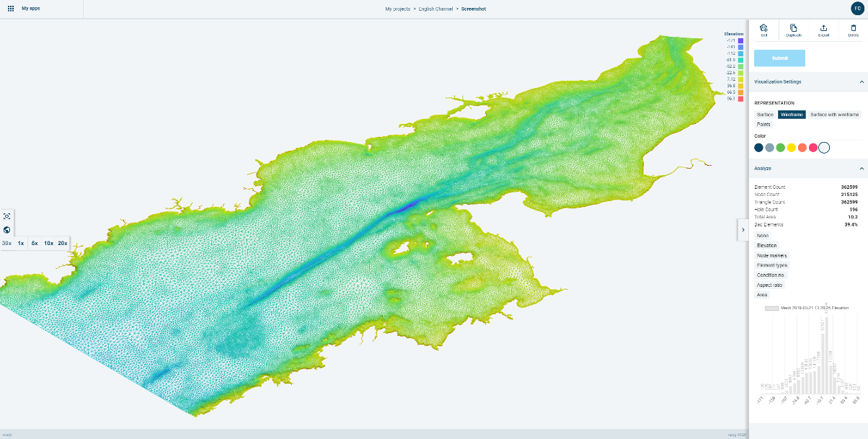Viewport: 868px width, 439px height.
Task: Choose the Points representation
Action: tap(763, 125)
